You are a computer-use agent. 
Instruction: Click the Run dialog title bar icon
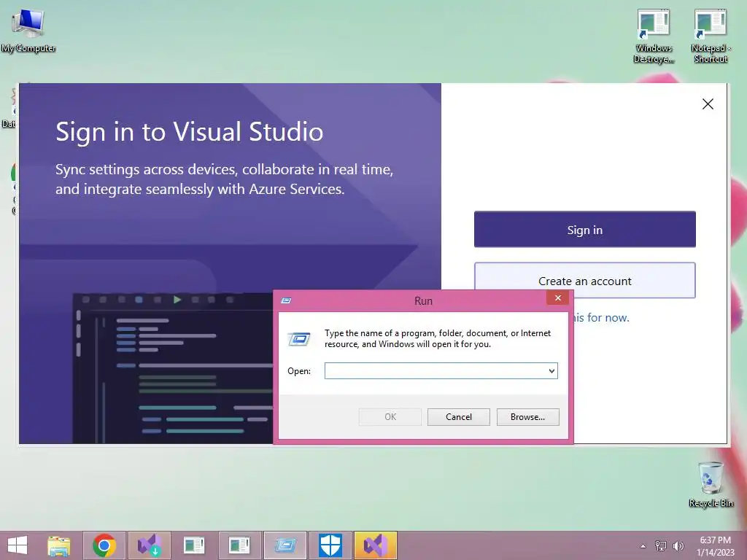pyautogui.click(x=286, y=300)
